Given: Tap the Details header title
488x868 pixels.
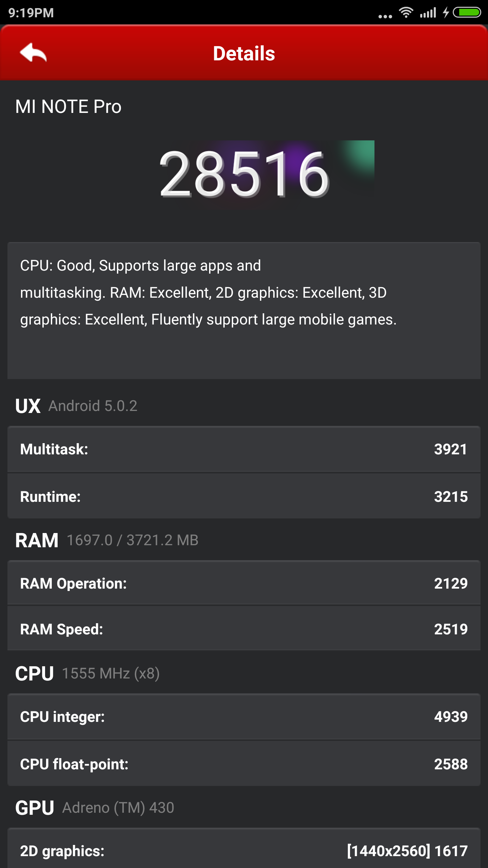Looking at the screenshot, I should coord(244,54).
